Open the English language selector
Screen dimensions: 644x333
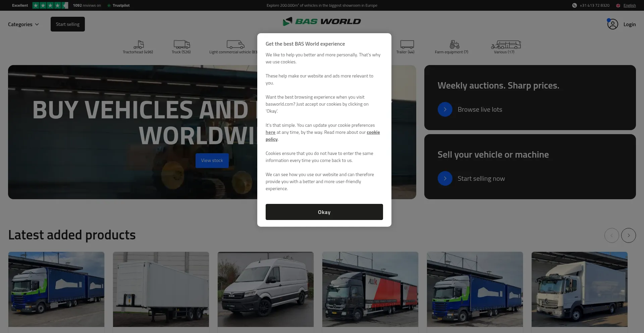click(x=629, y=5)
